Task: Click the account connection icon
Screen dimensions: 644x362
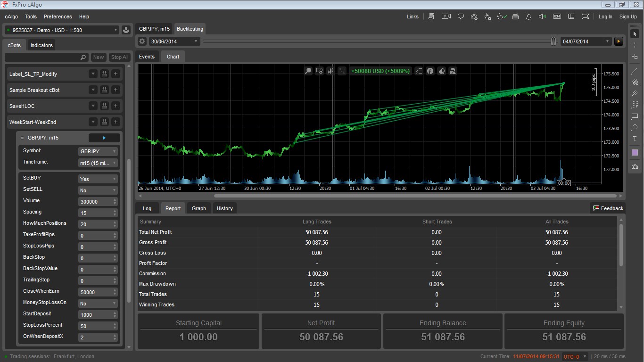Action: (126, 30)
